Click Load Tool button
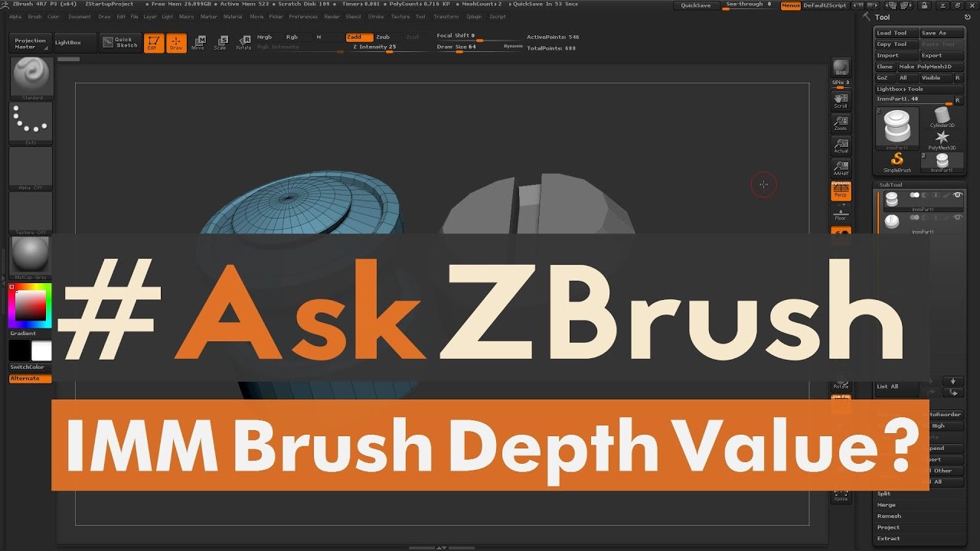Screen dimensions: 980x551 tap(897, 33)
